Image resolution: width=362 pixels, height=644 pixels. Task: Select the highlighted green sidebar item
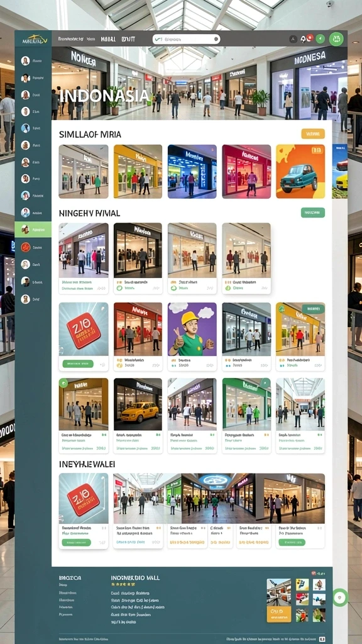click(33, 229)
